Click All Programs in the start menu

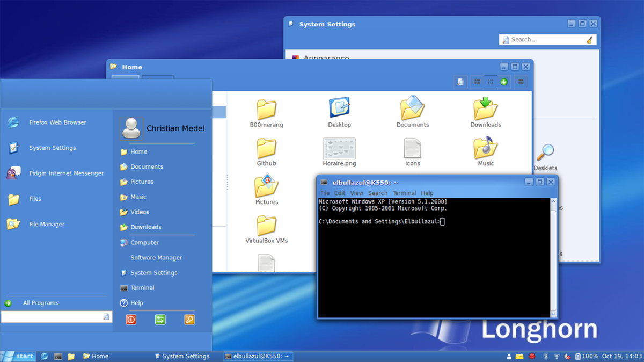pyautogui.click(x=40, y=302)
